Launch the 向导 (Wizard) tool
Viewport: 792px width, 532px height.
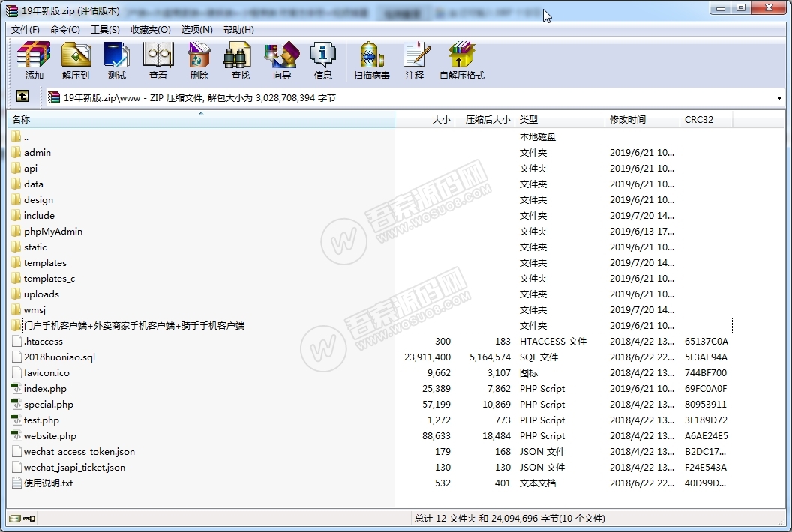coord(282,61)
